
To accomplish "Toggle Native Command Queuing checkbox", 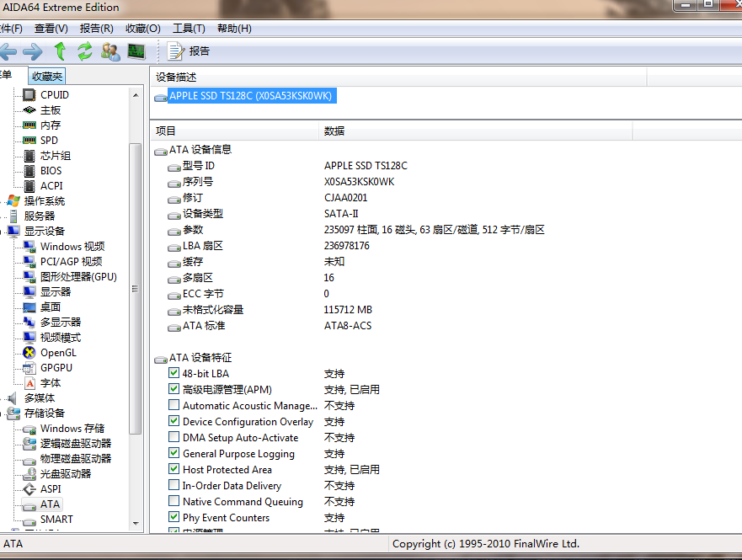I will [x=174, y=502].
